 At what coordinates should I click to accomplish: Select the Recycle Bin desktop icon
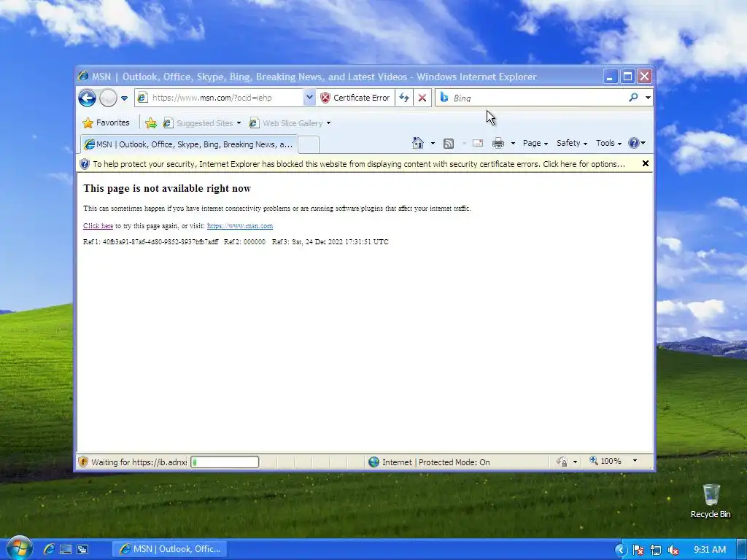coord(711,501)
